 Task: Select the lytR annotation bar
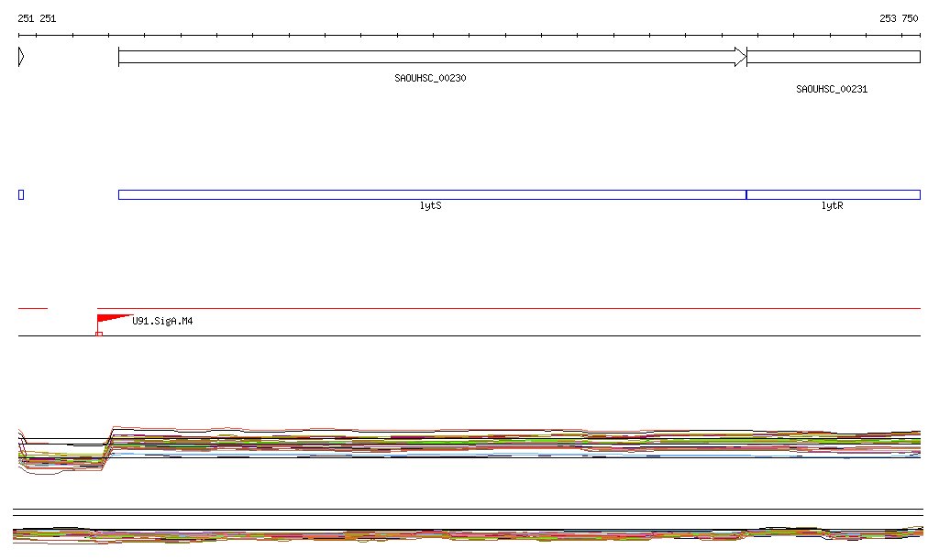click(x=833, y=194)
